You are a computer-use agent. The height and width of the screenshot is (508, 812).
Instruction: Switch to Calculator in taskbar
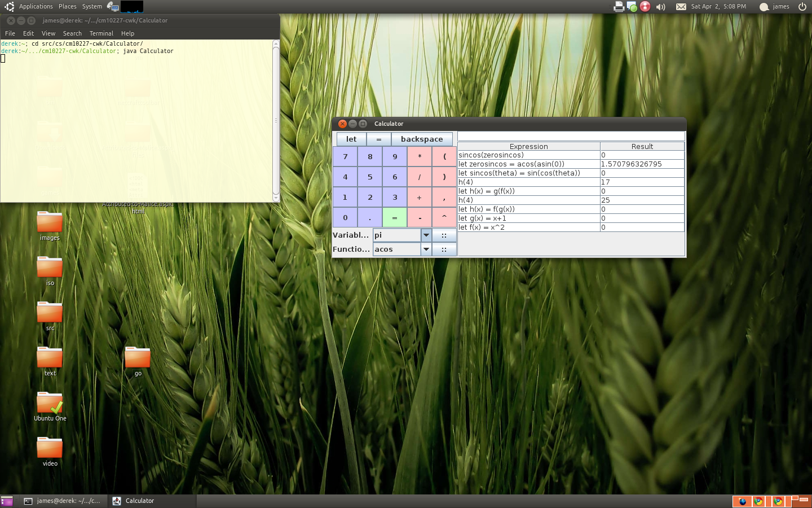click(x=139, y=501)
